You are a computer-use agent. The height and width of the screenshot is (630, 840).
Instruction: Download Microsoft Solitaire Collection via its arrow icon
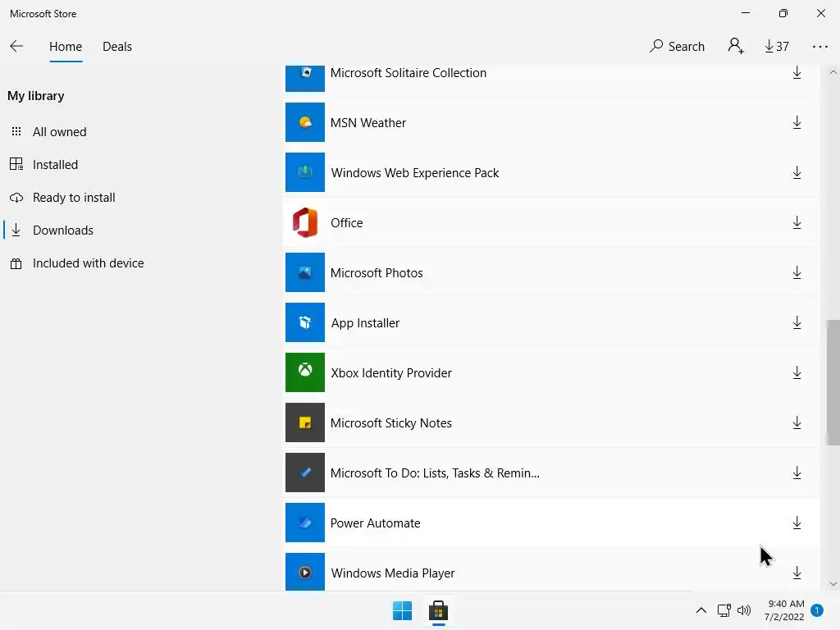tap(797, 73)
